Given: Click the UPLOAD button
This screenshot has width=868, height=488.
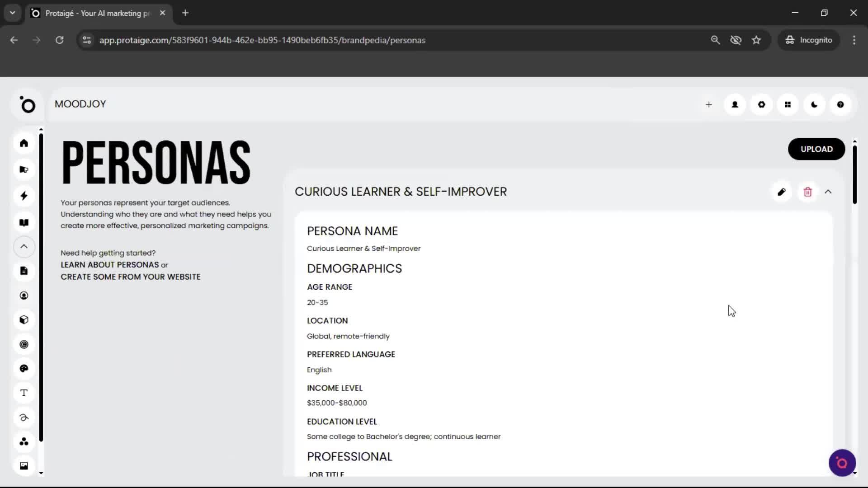Looking at the screenshot, I should pyautogui.click(x=816, y=149).
